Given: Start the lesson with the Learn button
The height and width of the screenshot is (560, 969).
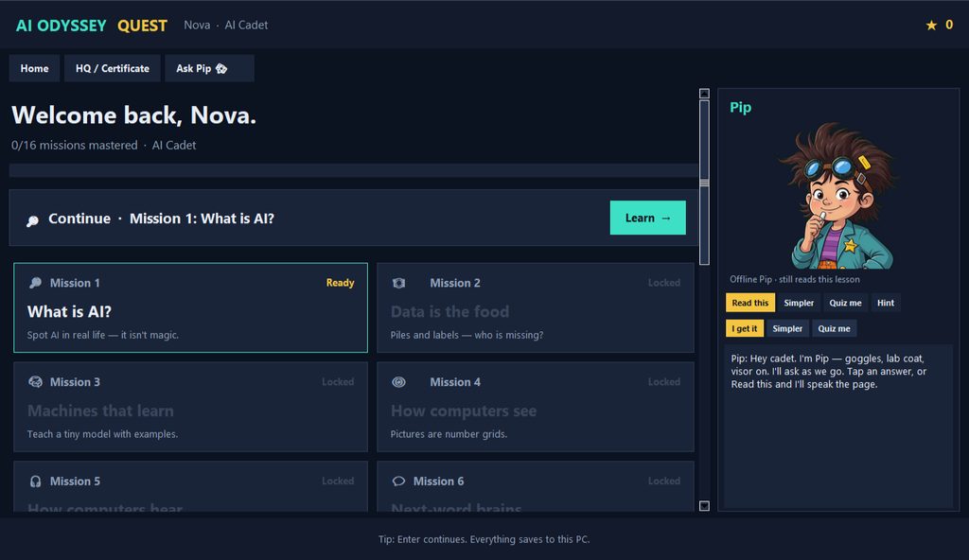Looking at the screenshot, I should pos(647,218).
